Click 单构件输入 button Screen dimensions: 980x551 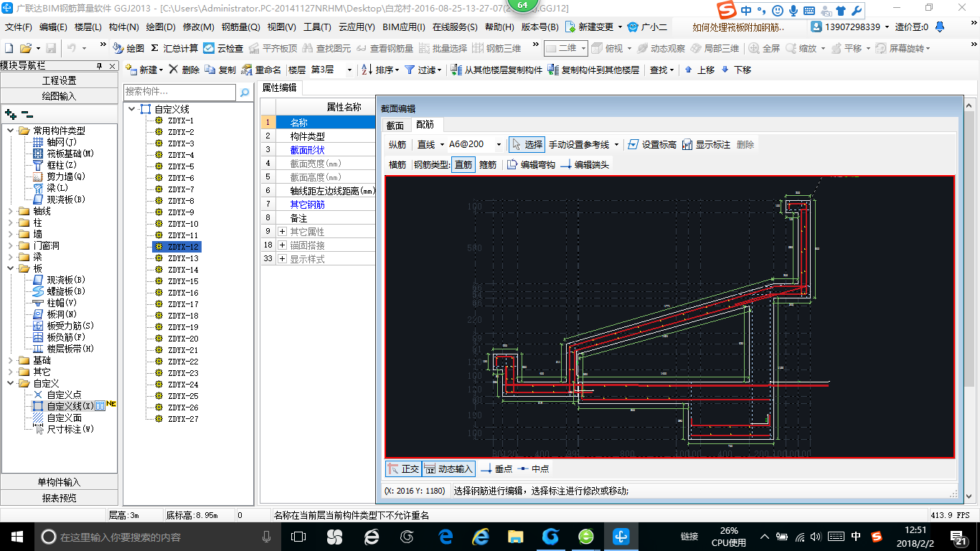[x=60, y=482]
